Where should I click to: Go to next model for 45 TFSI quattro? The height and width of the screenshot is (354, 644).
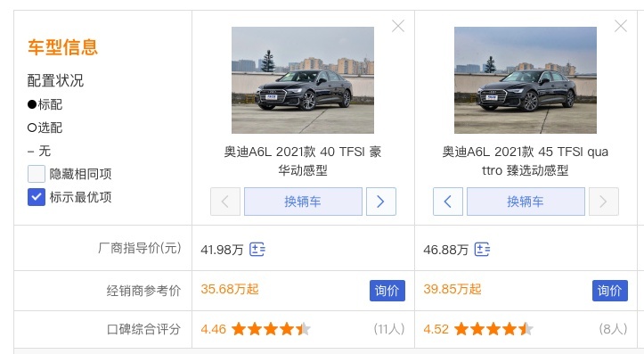(x=604, y=202)
